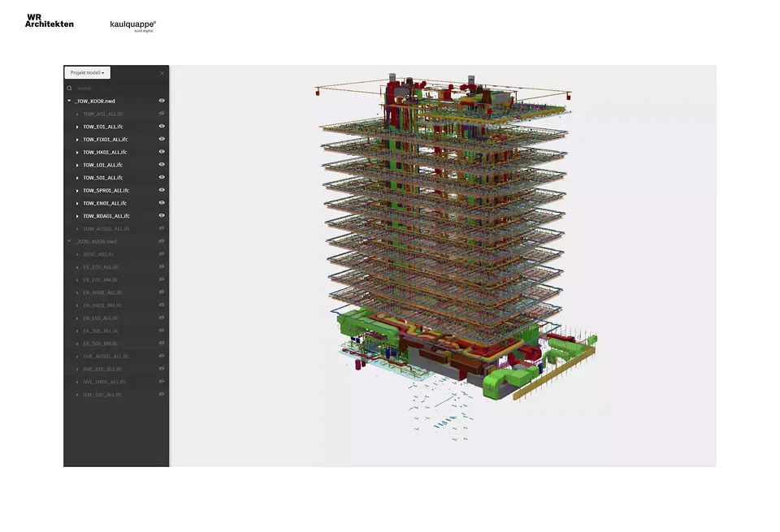
Task: Expand the TOW_SPR01_ALL.ifc node
Action: click(77, 190)
